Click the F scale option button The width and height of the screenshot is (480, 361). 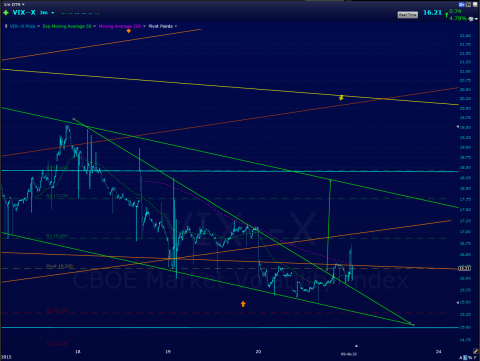[x=475, y=357]
